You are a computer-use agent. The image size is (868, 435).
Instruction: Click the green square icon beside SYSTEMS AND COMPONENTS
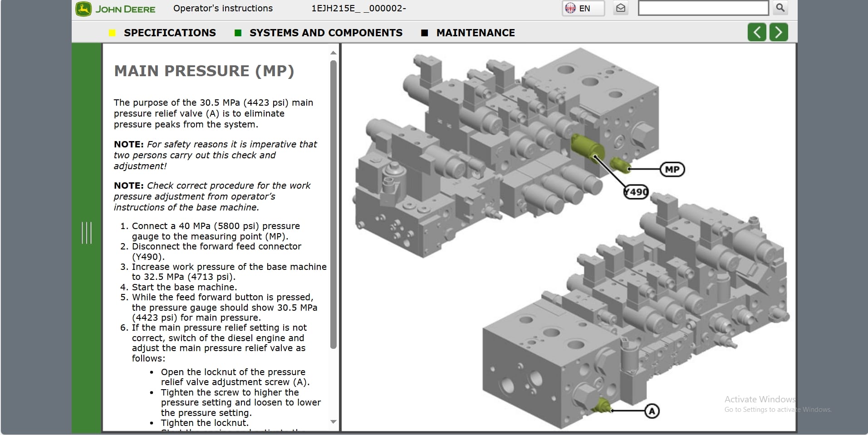tap(238, 33)
